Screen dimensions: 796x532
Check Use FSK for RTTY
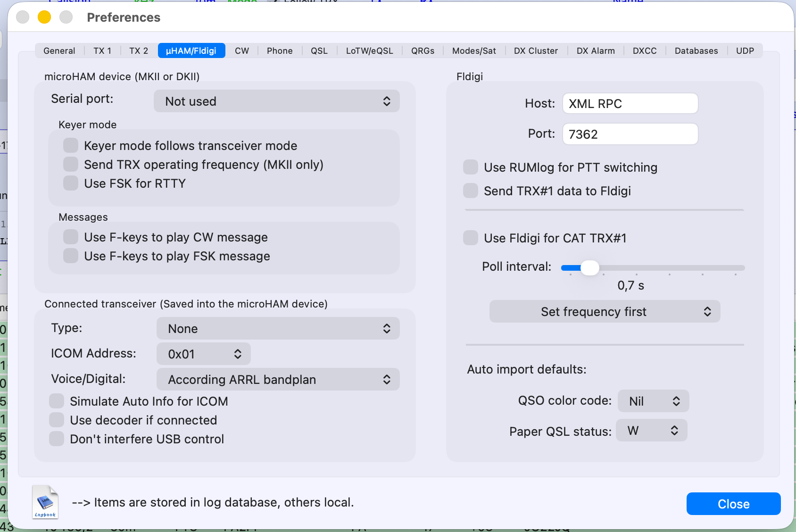tap(71, 183)
